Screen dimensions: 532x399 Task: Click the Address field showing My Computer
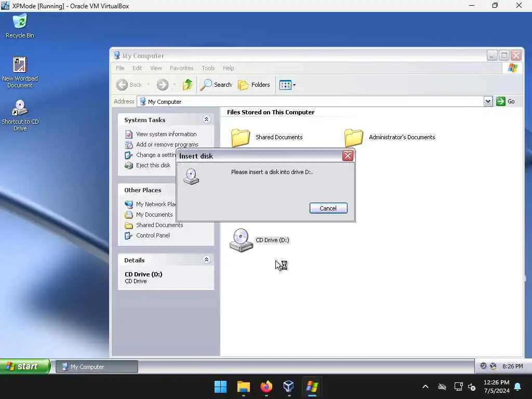pos(311,101)
